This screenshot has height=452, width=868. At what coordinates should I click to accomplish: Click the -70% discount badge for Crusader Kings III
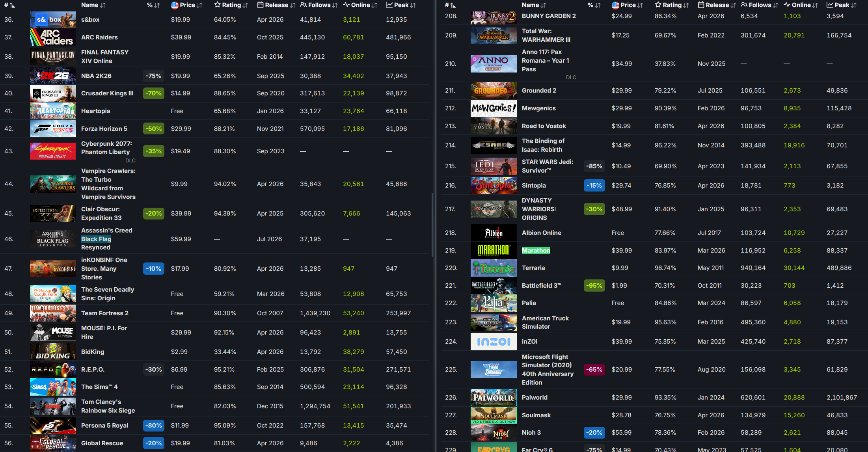(154, 93)
